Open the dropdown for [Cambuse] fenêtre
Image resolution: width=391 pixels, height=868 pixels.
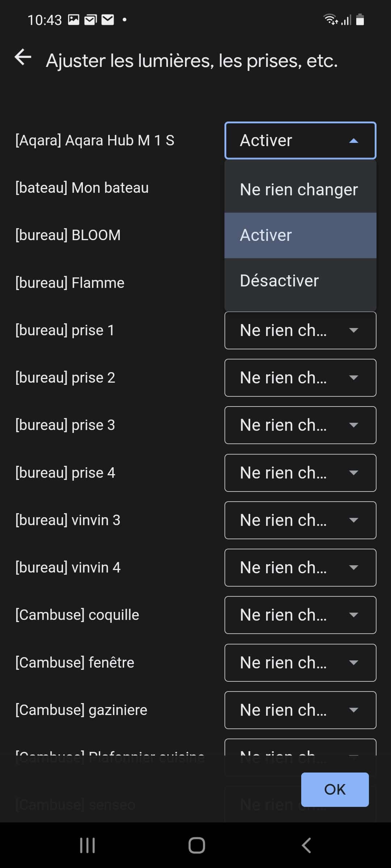300,663
